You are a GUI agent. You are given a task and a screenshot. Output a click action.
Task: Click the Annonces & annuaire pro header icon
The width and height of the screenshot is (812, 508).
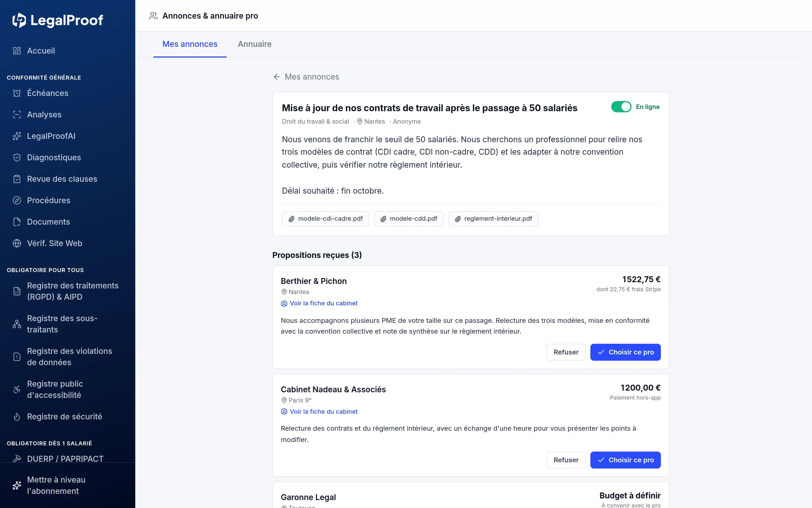[153, 16]
